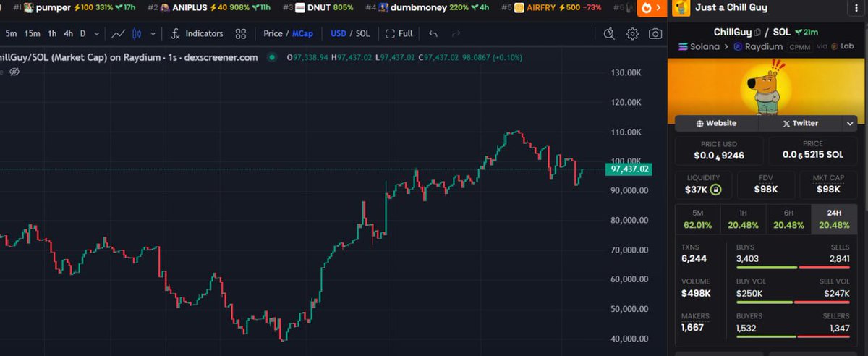Click the 97,437.02 current price axis label
Image resolution: width=868 pixels, height=356 pixels.
point(631,169)
